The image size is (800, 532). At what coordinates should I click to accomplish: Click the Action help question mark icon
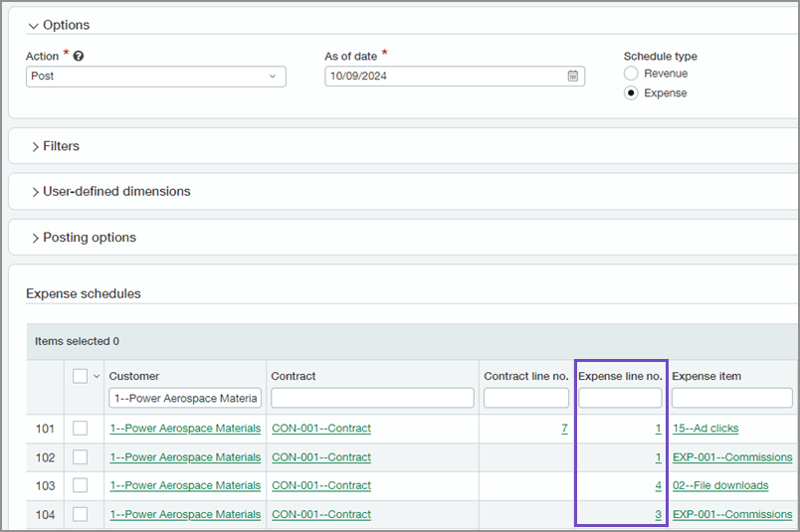(79, 57)
